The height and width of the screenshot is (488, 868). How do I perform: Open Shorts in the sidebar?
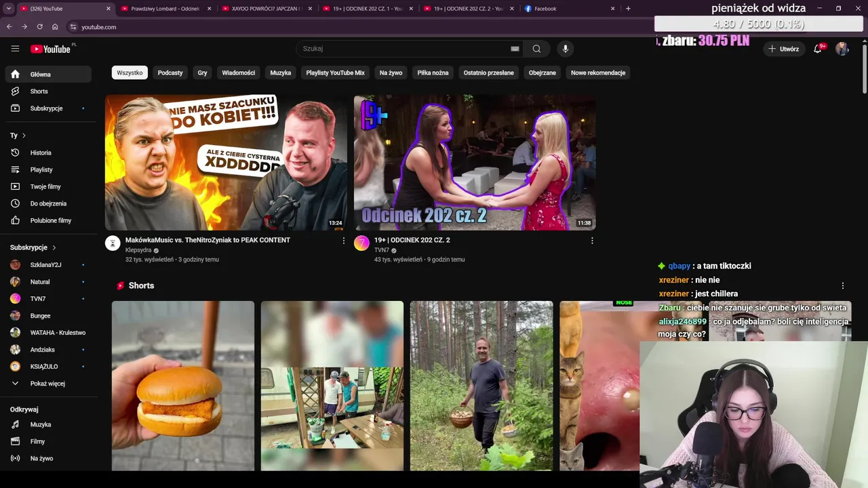[48, 91]
